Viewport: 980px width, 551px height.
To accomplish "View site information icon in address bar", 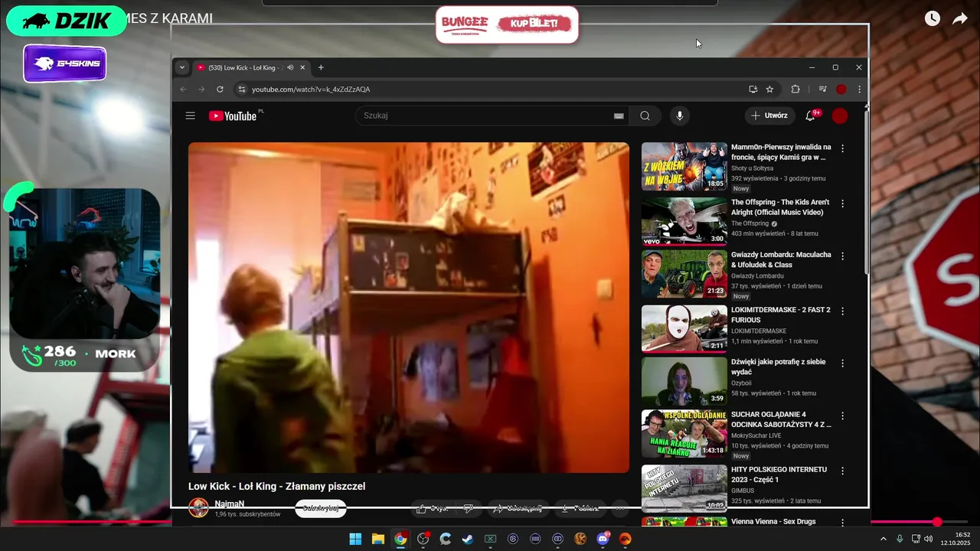I will (242, 90).
